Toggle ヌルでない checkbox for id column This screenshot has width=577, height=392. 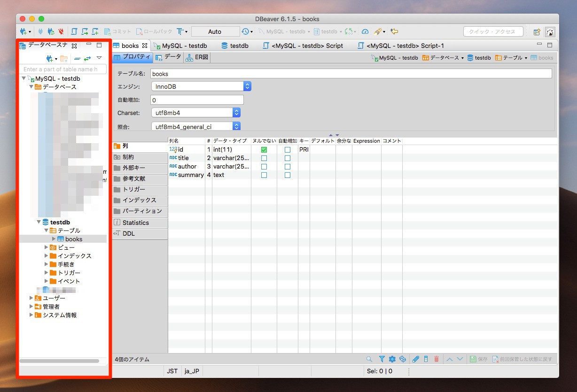click(x=264, y=149)
